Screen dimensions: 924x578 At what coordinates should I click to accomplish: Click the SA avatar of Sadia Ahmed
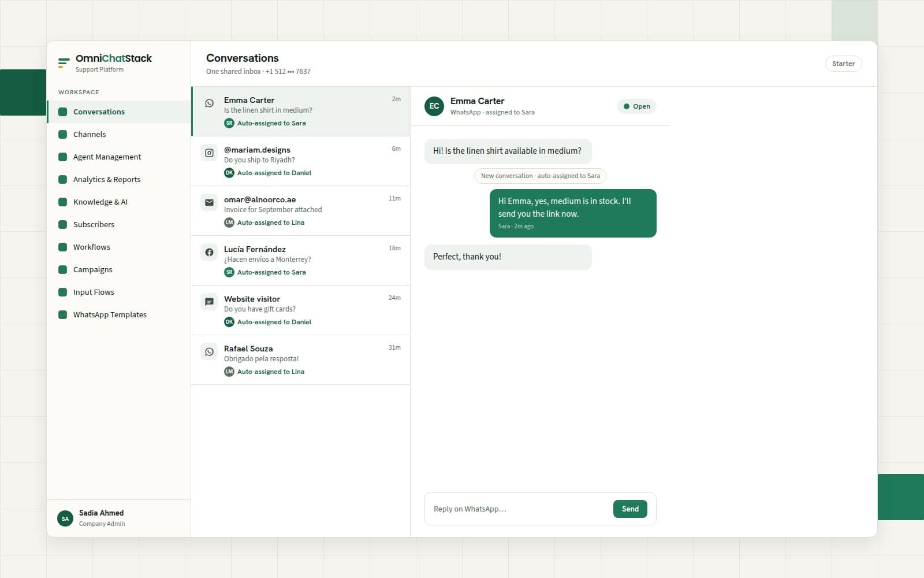pos(65,518)
